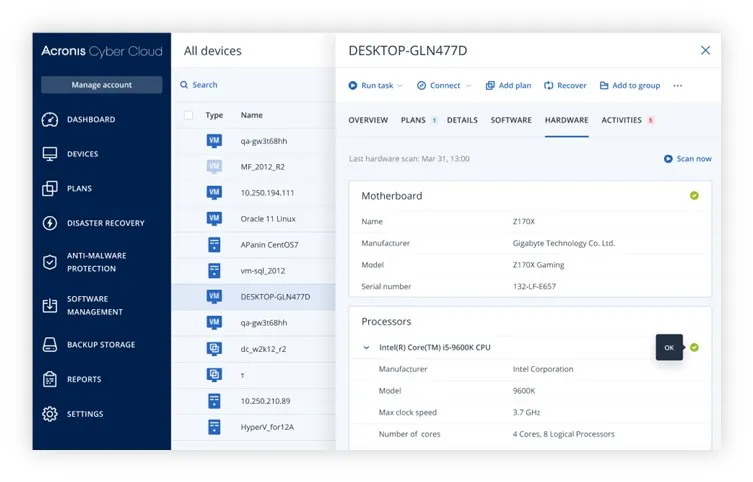Screen dimensions: 753x482
Task: Click the Manage account button
Action: coord(102,85)
